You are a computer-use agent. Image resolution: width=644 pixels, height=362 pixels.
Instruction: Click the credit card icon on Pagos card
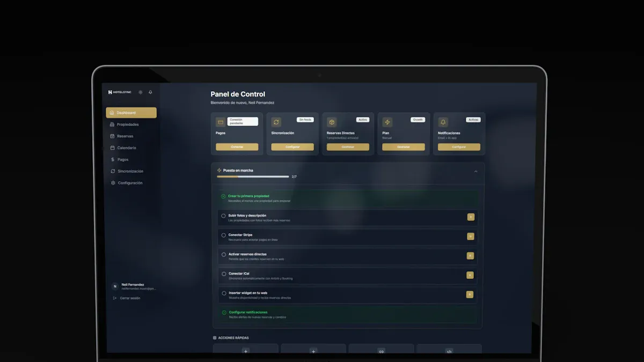tap(220, 122)
